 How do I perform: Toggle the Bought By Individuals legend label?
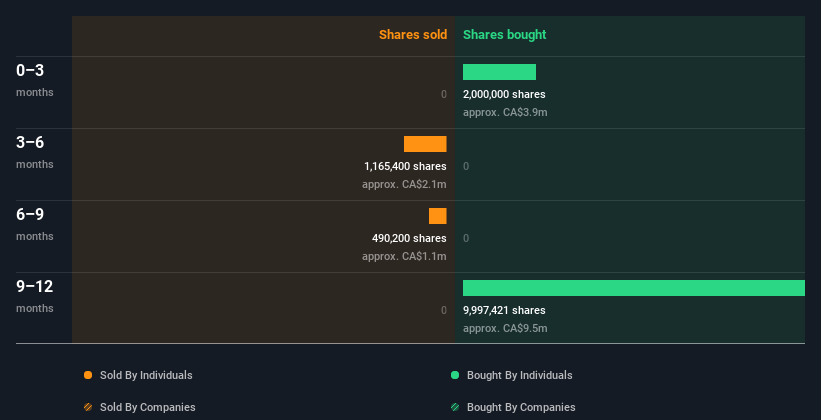519,375
